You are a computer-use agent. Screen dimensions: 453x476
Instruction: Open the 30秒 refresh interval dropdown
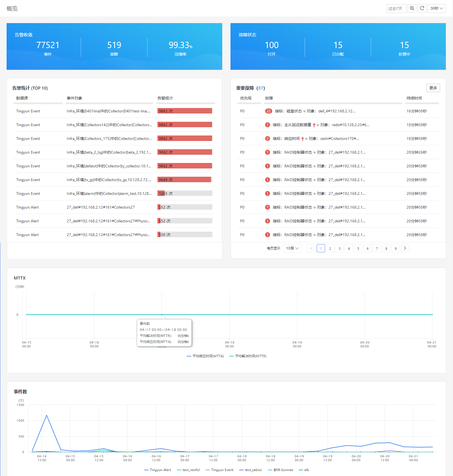437,9
